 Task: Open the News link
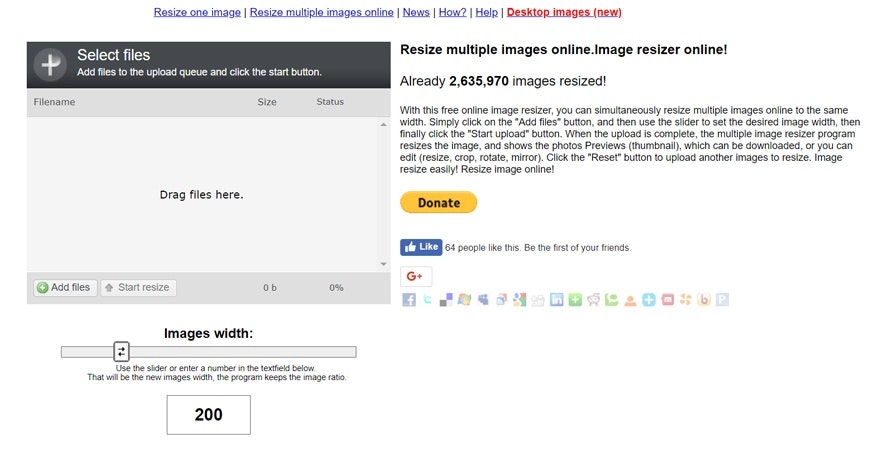tap(416, 12)
